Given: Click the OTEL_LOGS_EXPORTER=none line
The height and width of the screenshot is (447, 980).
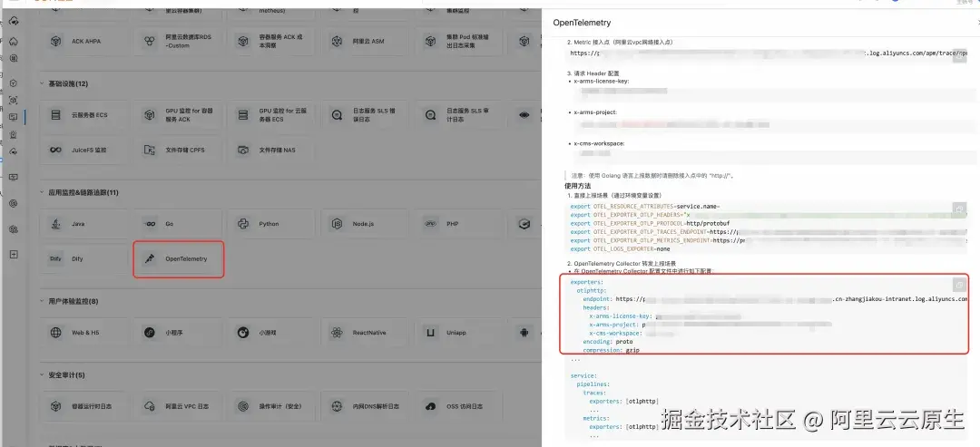Looking at the screenshot, I should point(620,249).
